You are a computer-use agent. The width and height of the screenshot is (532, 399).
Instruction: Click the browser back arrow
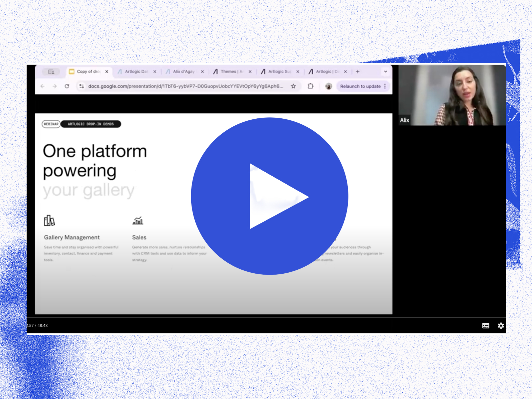(x=43, y=86)
